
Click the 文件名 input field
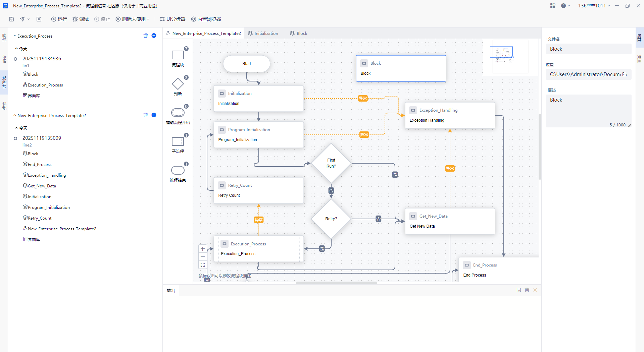pyautogui.click(x=588, y=49)
